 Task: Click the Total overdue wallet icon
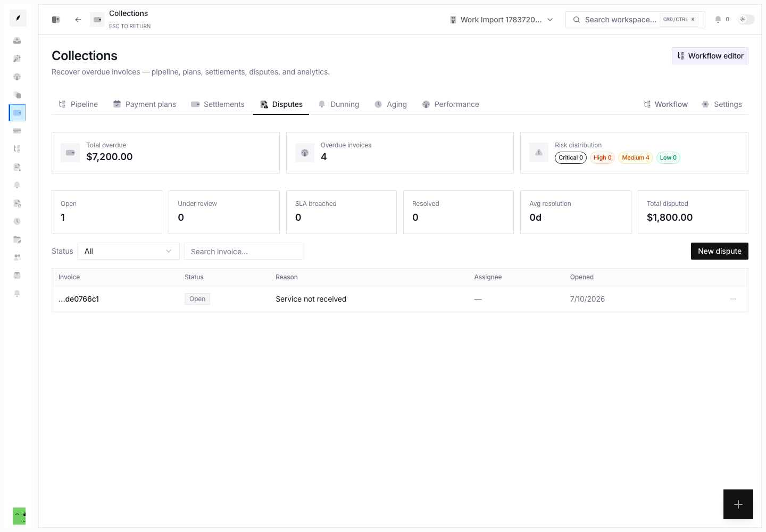(x=70, y=153)
